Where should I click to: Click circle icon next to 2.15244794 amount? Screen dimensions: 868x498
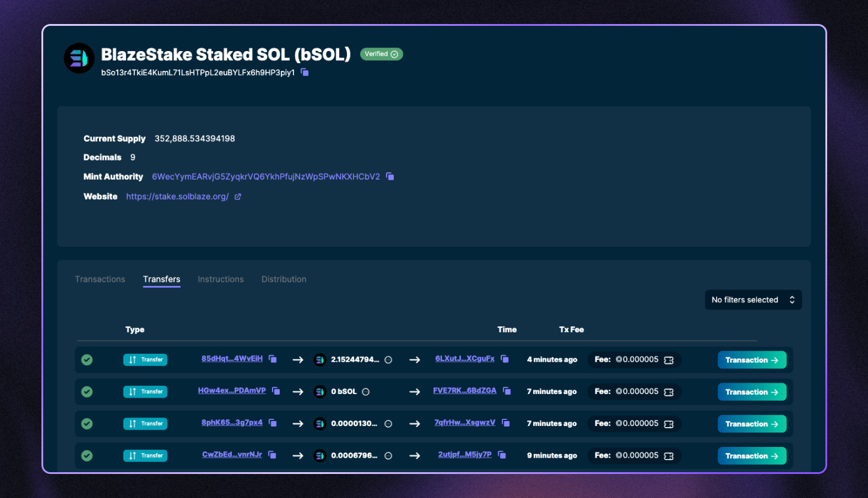pos(388,360)
